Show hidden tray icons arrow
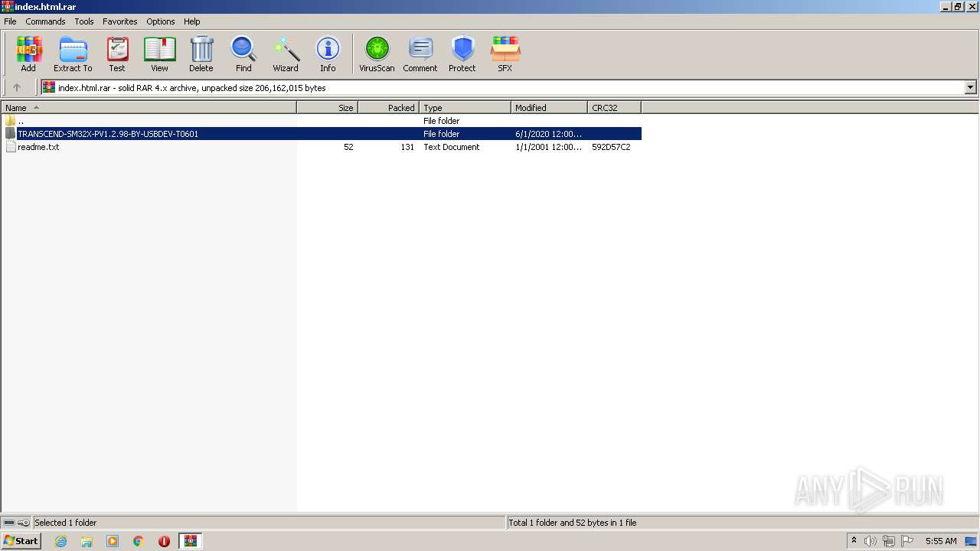 (x=854, y=541)
